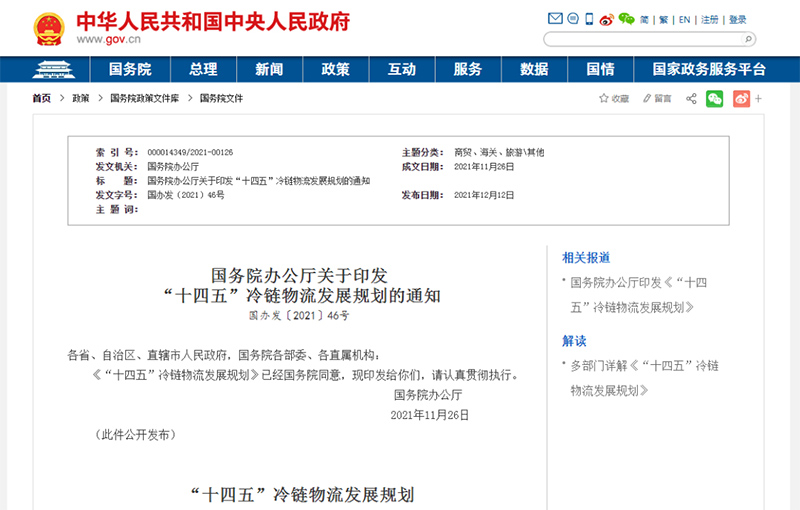Open the 政策 navigation tab

(336, 69)
